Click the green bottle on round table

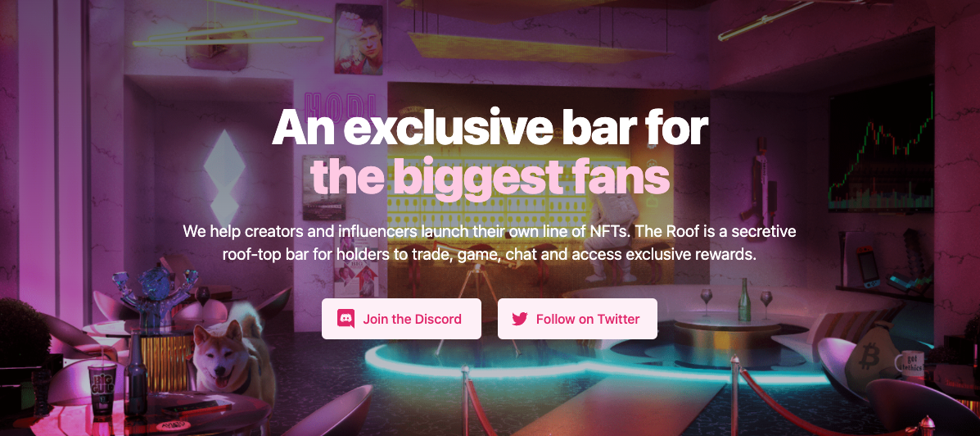743,300
